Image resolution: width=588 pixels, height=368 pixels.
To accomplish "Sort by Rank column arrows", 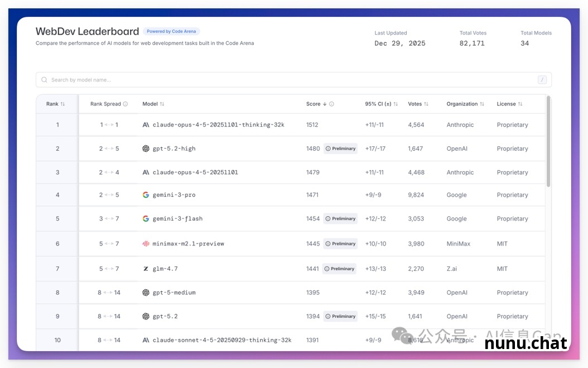I will 62,104.
